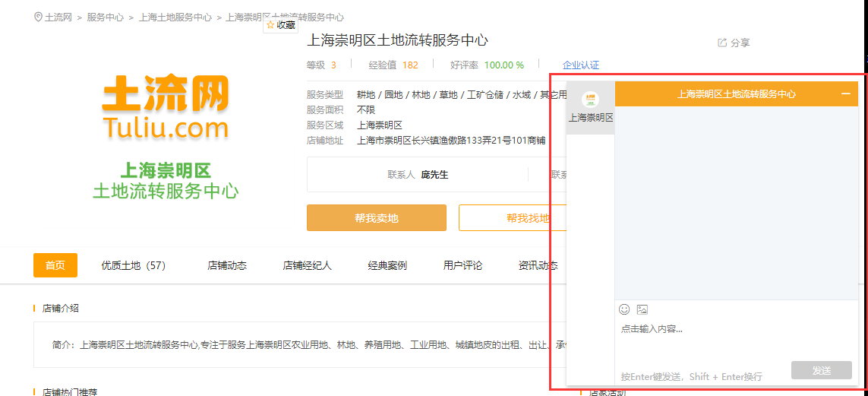Viewport: 868px width, 396px height.
Task: Minimize the chat window with the dash icon
Action: [x=845, y=93]
